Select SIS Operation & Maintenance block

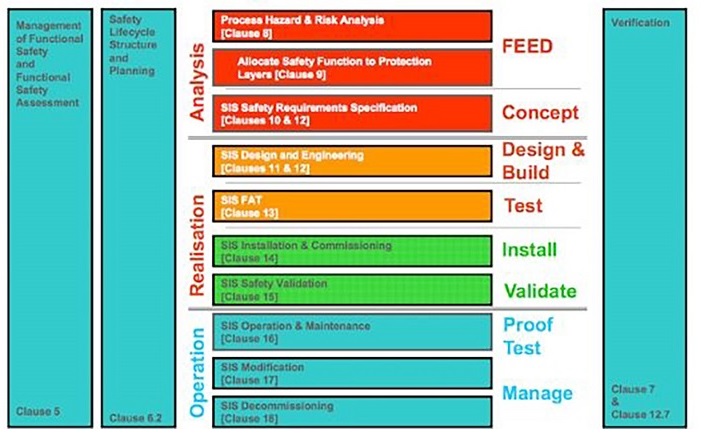coord(352,332)
